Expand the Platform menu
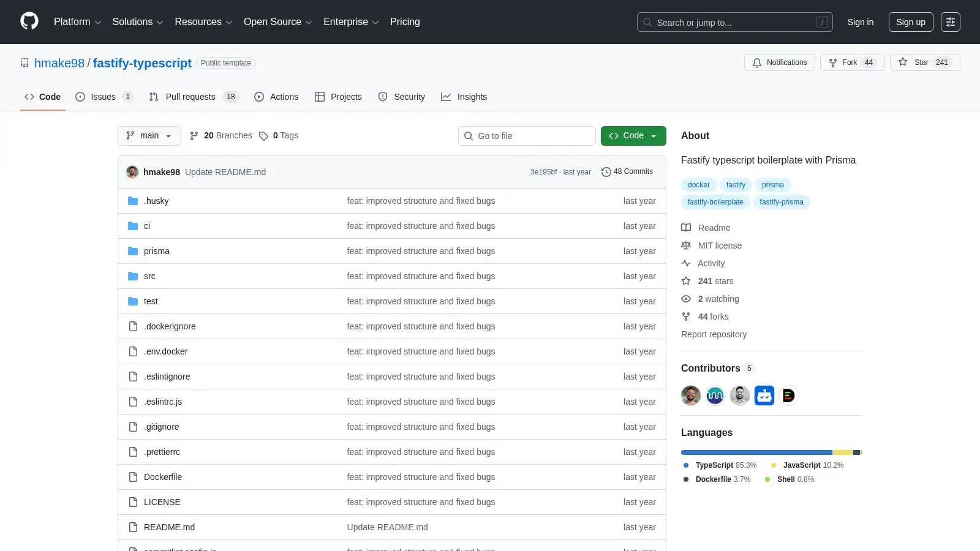Viewport: 980px width, 551px height. coord(77,22)
